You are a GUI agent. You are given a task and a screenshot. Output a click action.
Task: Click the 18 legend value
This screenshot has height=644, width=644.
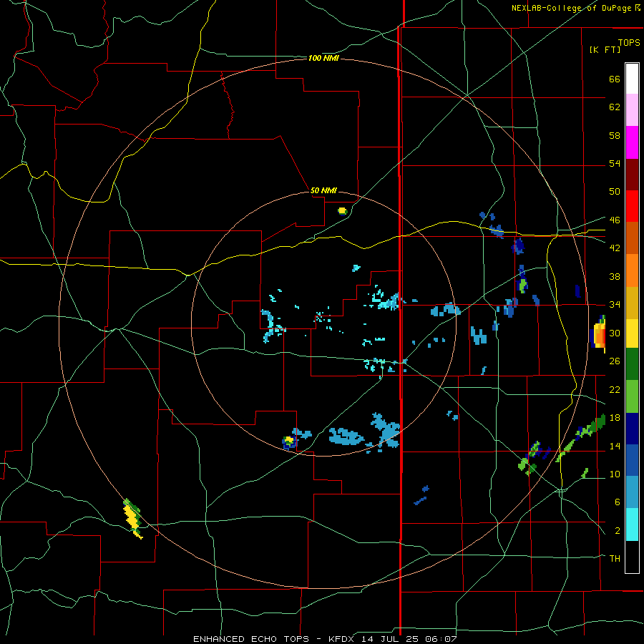(615, 418)
